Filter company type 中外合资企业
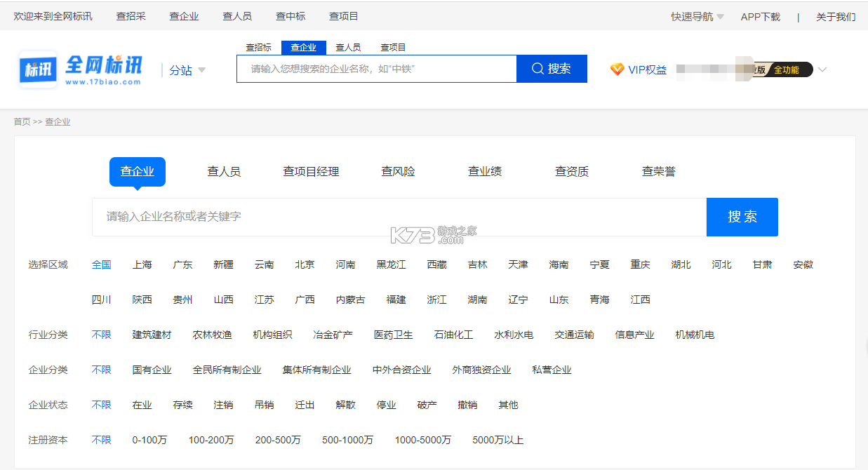The width and height of the screenshot is (868, 470). coord(402,370)
